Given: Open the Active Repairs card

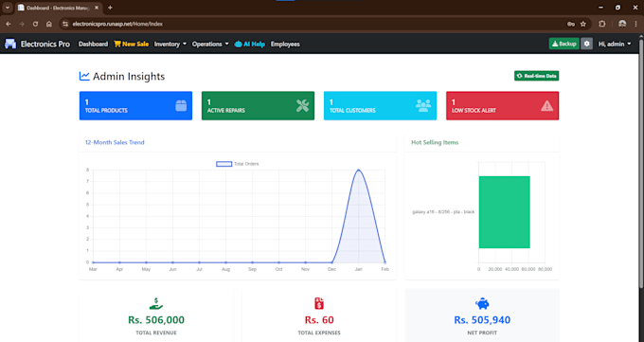Looking at the screenshot, I should pyautogui.click(x=258, y=106).
